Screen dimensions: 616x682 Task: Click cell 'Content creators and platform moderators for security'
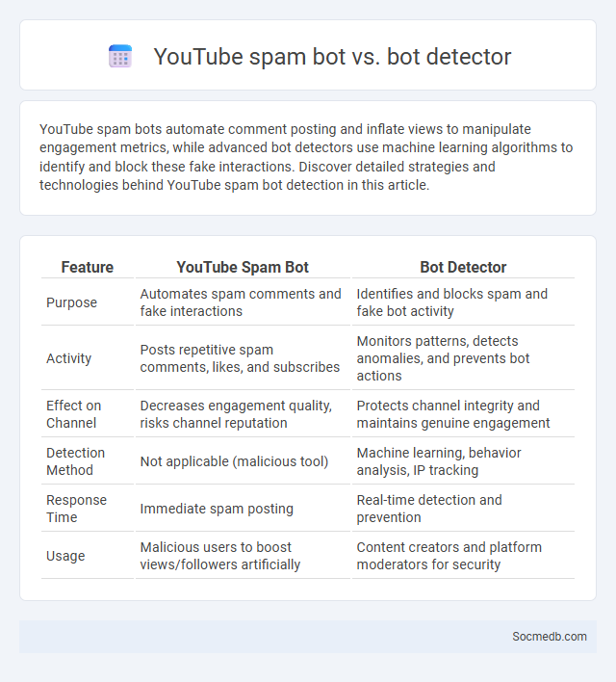click(x=449, y=556)
